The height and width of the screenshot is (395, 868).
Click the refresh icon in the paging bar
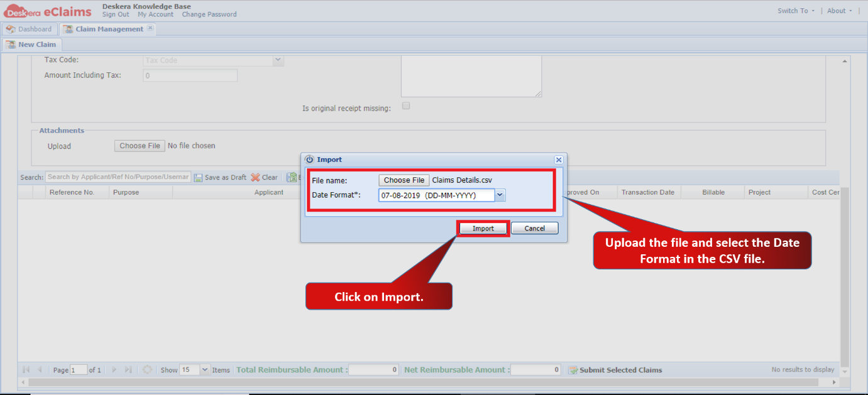click(147, 370)
